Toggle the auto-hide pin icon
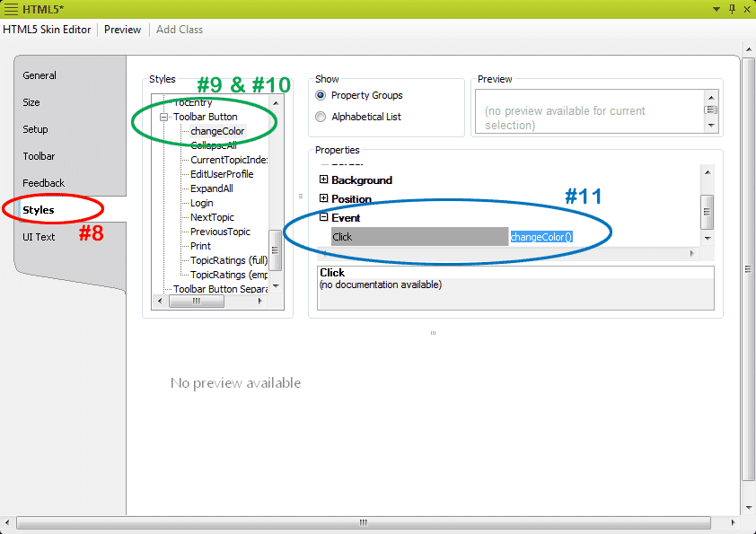 733,9
